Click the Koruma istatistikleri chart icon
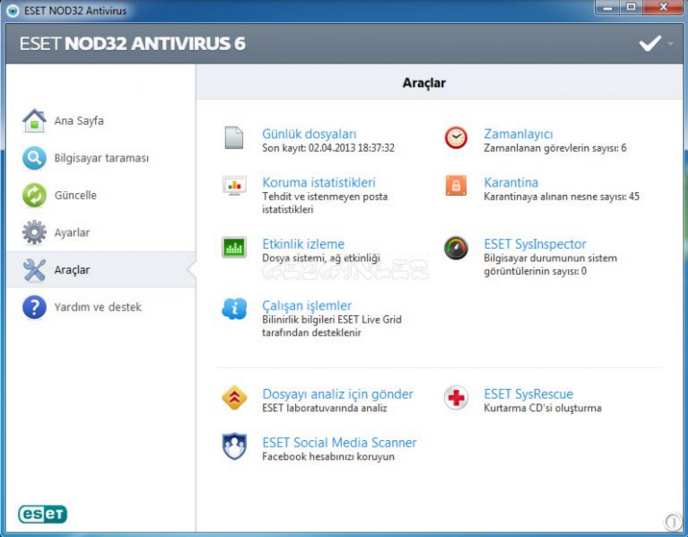The height and width of the screenshot is (537, 688). pyautogui.click(x=234, y=186)
